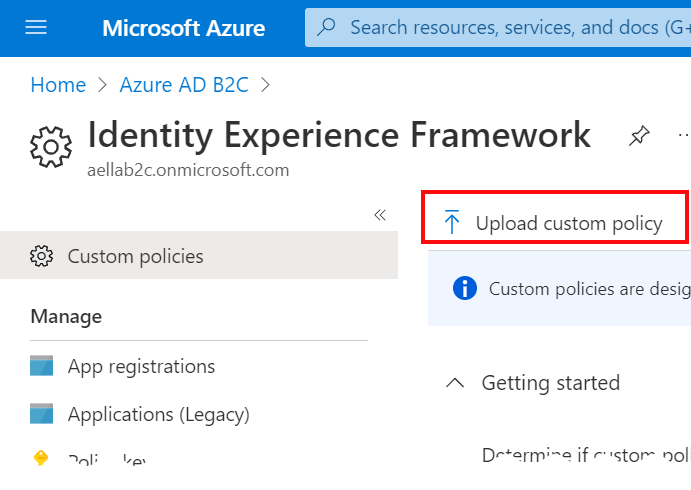Image resolution: width=691 pixels, height=490 pixels.
Task: Collapse the sidebar with double chevron
Action: (x=380, y=215)
